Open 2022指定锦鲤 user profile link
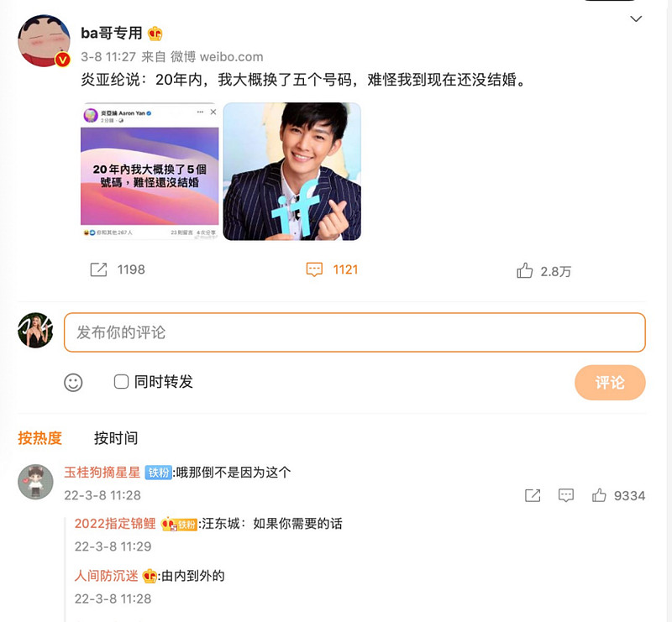 coord(115,523)
